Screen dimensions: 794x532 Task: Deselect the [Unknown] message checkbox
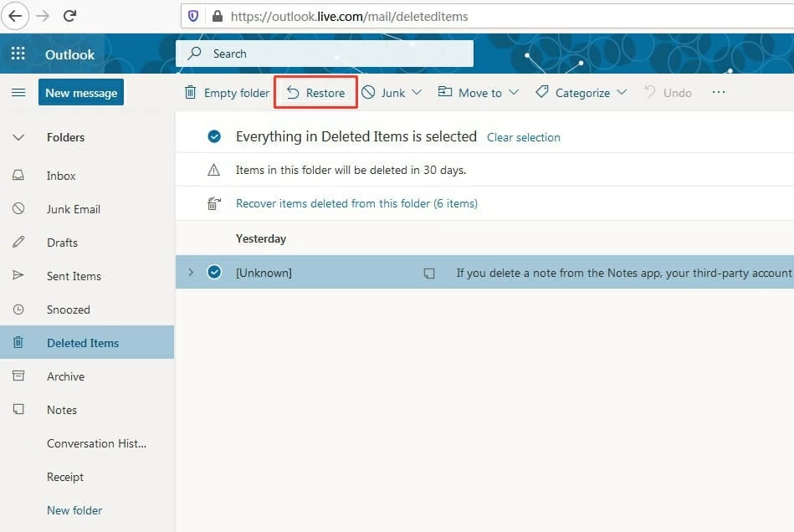pos(214,273)
